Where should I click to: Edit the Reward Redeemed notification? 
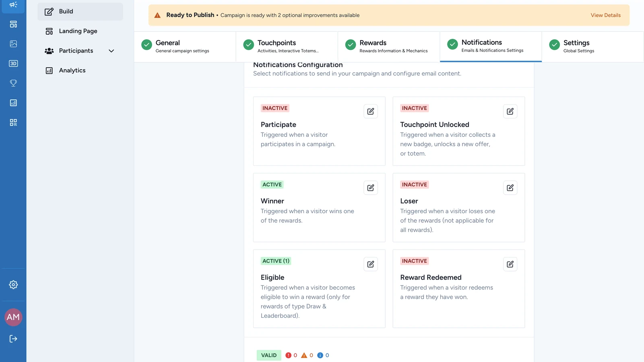(510, 264)
